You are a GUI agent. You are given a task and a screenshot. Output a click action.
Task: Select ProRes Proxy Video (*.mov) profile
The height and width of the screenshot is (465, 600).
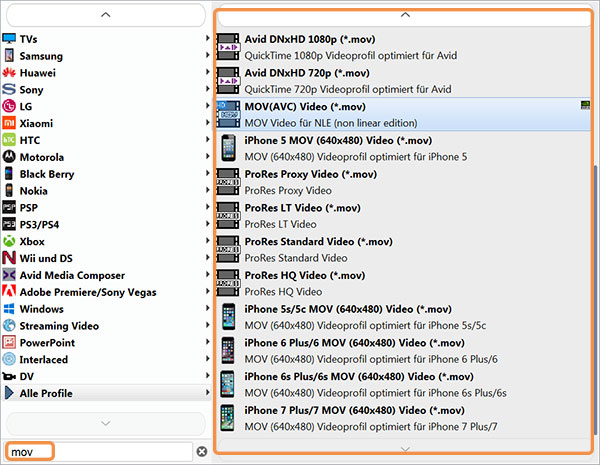point(404,182)
